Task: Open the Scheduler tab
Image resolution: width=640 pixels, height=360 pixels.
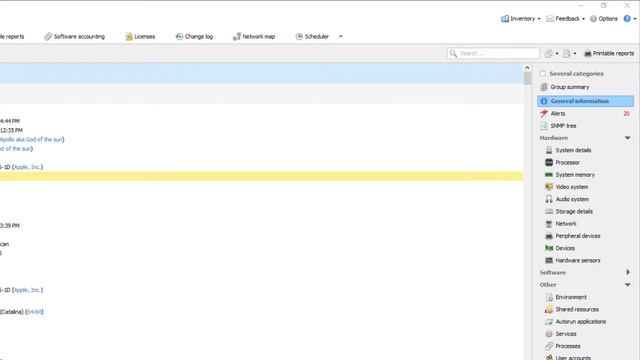Action: (312, 37)
